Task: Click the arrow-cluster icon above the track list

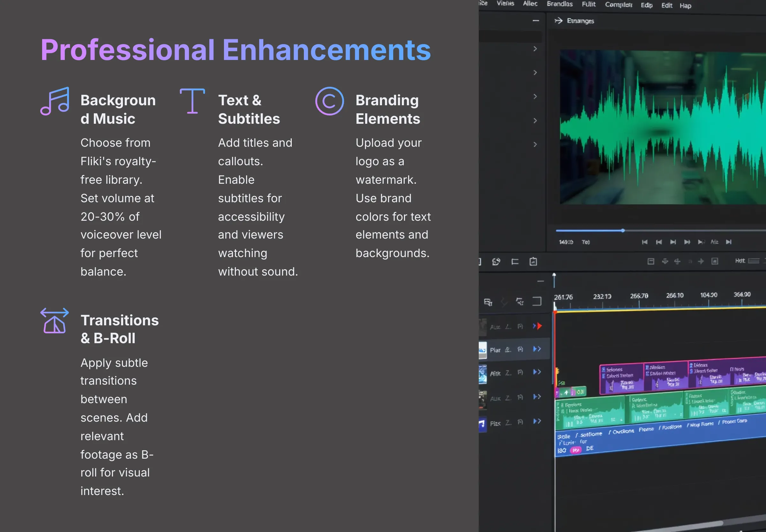Action: click(520, 302)
